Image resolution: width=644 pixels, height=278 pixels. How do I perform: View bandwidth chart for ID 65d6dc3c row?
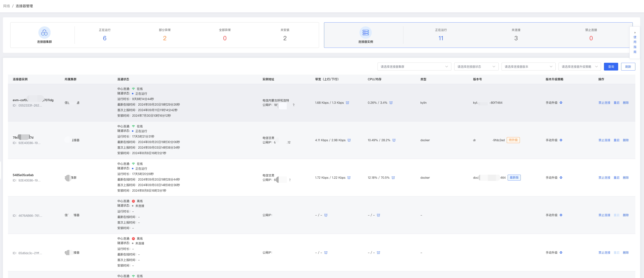326,253
